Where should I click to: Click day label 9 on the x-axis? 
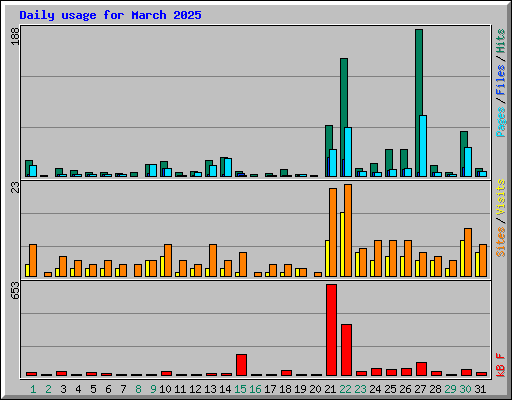[153, 389]
